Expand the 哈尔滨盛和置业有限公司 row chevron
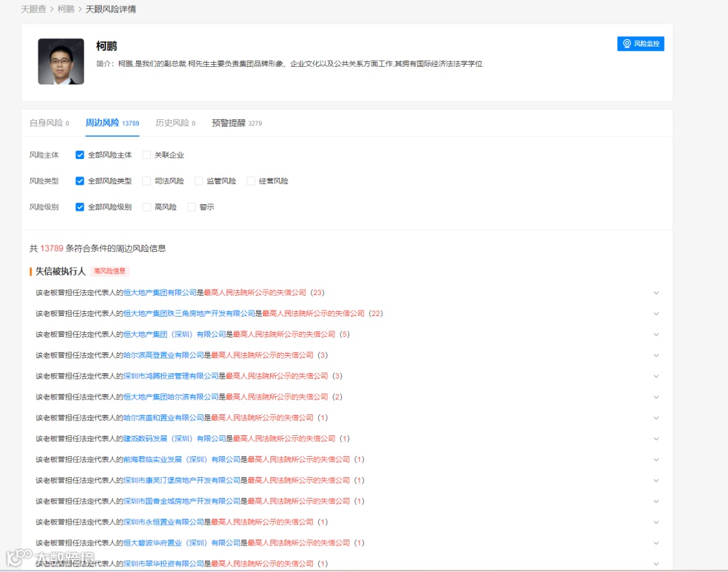The width and height of the screenshot is (728, 572). point(656,418)
